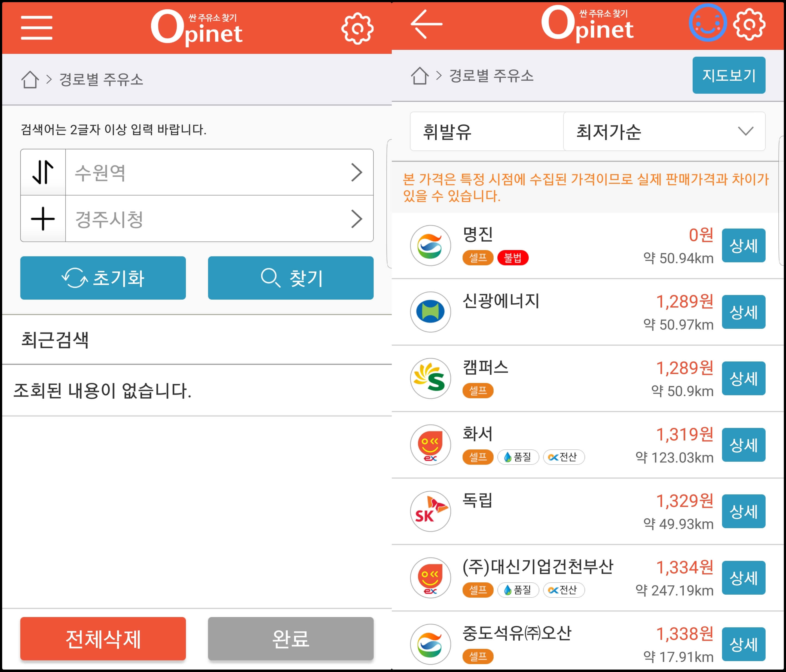Tap the 약 247.19km distance text
The width and height of the screenshot is (786, 672).
point(674,591)
